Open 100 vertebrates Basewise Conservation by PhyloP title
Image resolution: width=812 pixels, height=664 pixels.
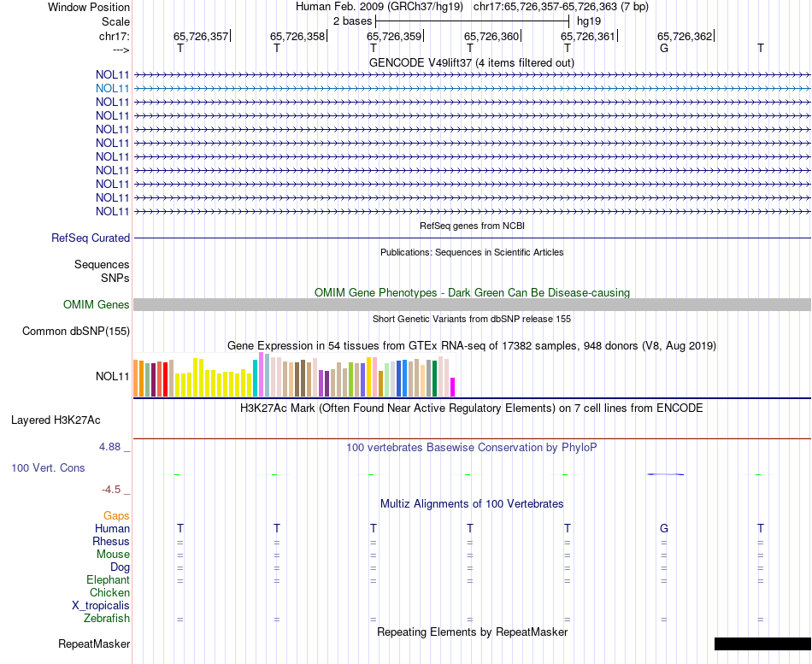tap(472, 448)
